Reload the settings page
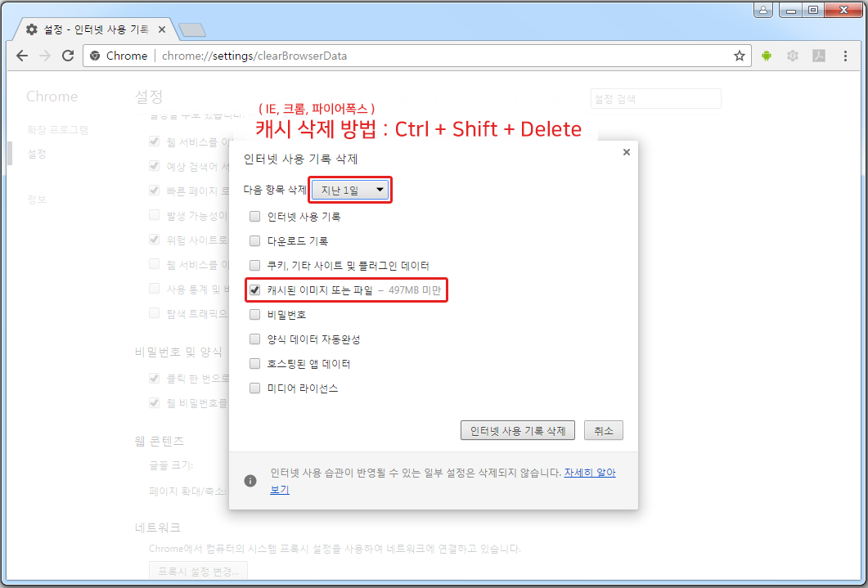 click(x=68, y=56)
